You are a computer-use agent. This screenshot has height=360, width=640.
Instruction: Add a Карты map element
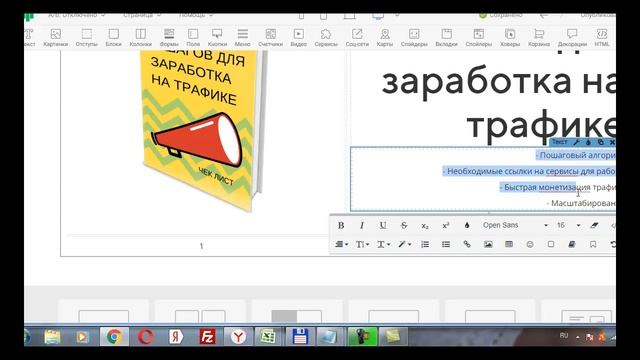point(384,37)
